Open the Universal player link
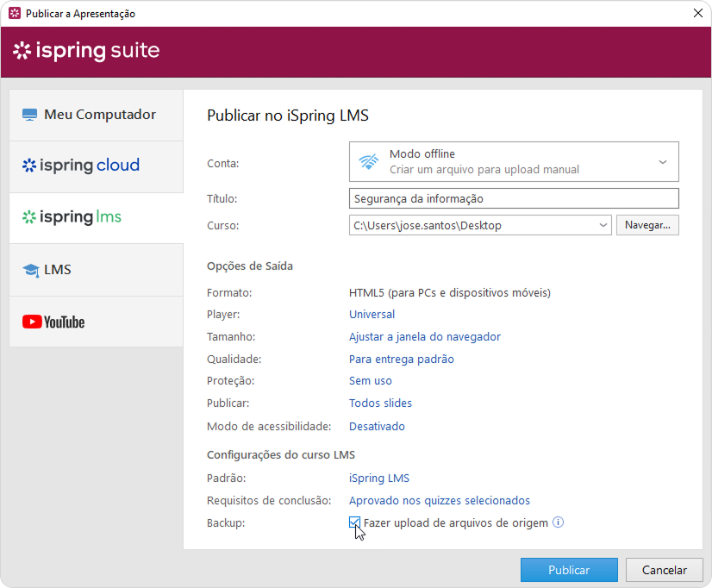 [372, 315]
